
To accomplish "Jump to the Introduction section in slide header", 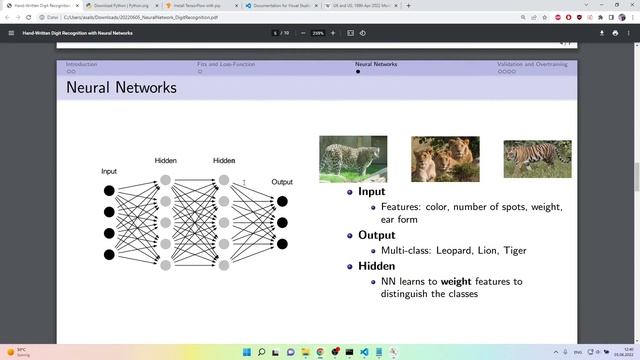I will point(81,64).
